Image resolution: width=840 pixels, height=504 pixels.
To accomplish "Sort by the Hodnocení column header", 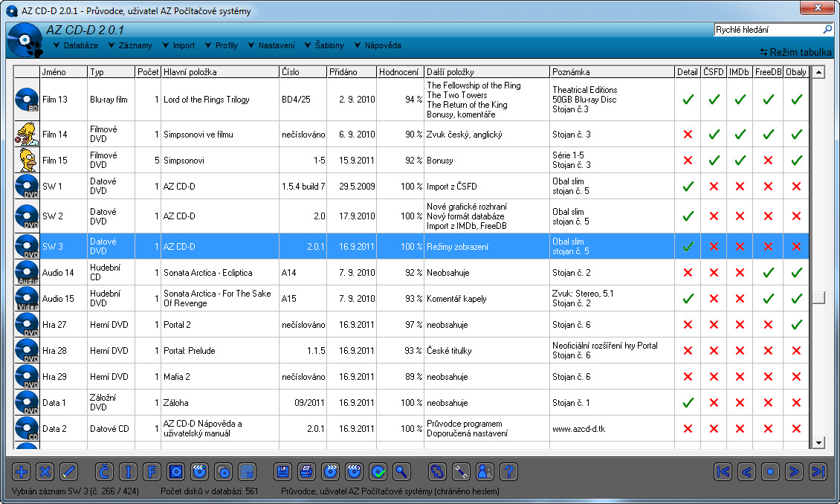I will click(x=400, y=72).
